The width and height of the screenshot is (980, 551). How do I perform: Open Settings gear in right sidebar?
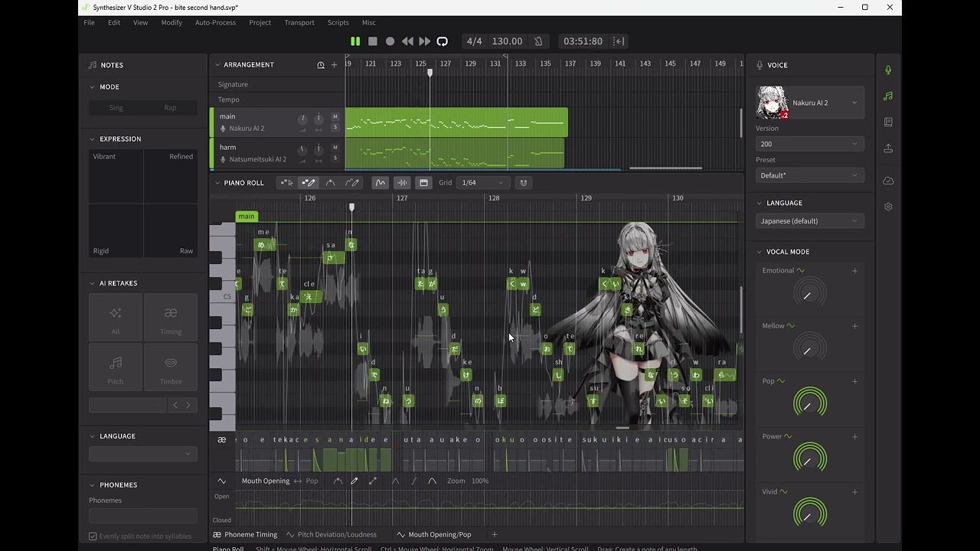coord(888,207)
